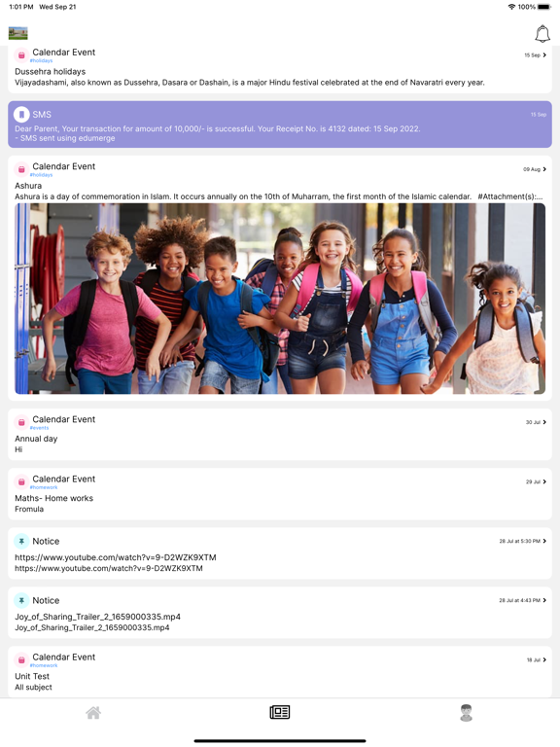Image resolution: width=560 pixels, height=747 pixels.
Task: Click the Wi-Fi status icon
Action: pyautogui.click(x=511, y=7)
